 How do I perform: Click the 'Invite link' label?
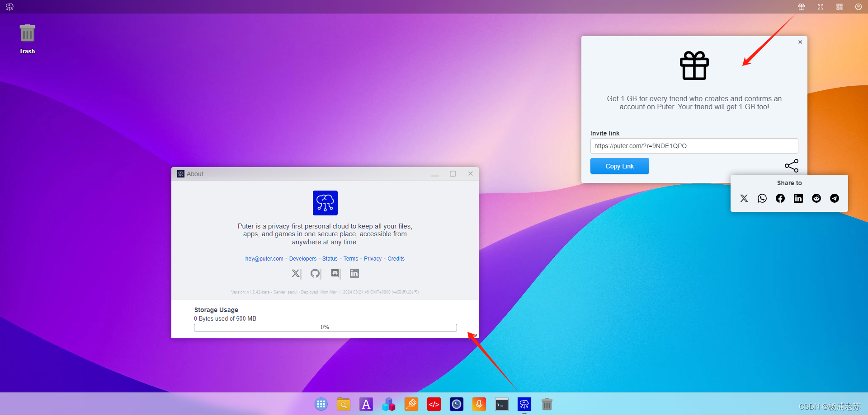tap(605, 133)
